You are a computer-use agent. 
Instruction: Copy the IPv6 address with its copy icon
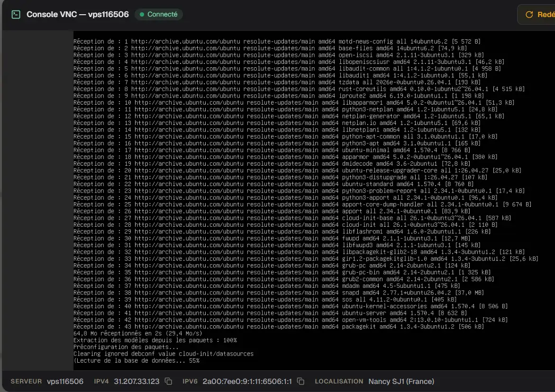point(300,382)
